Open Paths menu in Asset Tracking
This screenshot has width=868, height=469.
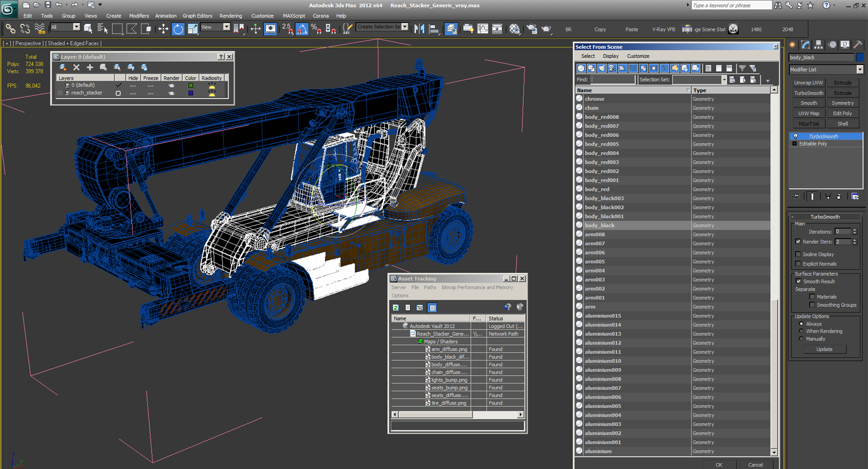tap(430, 287)
